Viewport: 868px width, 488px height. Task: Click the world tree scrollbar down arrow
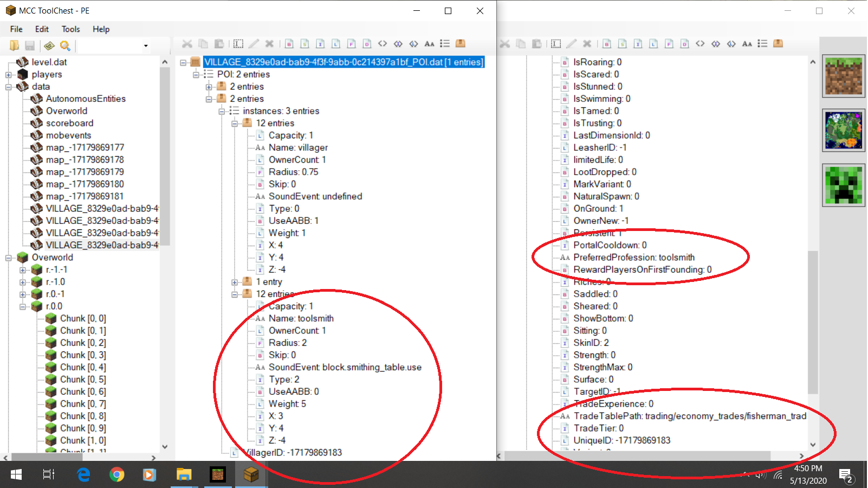[165, 447]
